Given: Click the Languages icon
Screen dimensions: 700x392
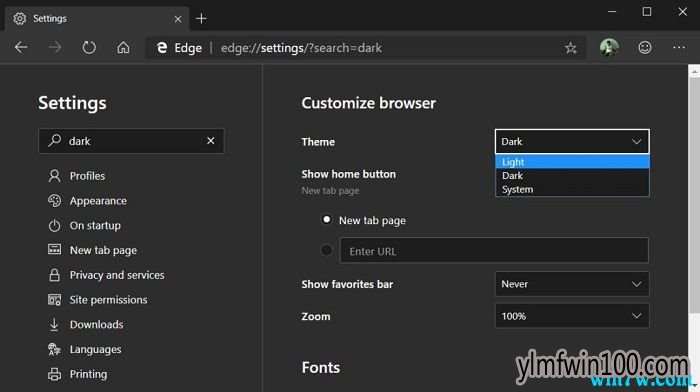Looking at the screenshot, I should pos(54,349).
